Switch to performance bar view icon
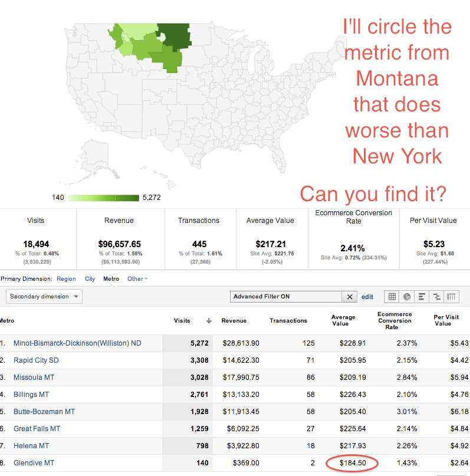The width and height of the screenshot is (470, 476). pos(422,297)
